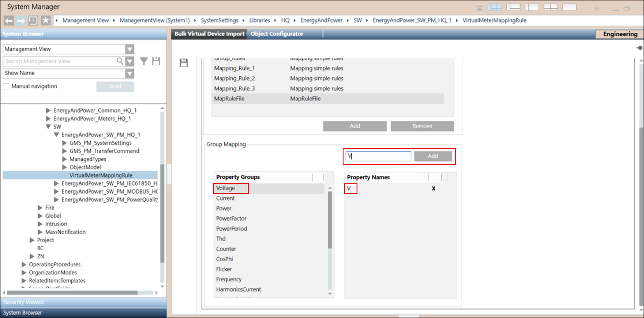
Task: Remove property name V with X icon
Action: coord(433,189)
